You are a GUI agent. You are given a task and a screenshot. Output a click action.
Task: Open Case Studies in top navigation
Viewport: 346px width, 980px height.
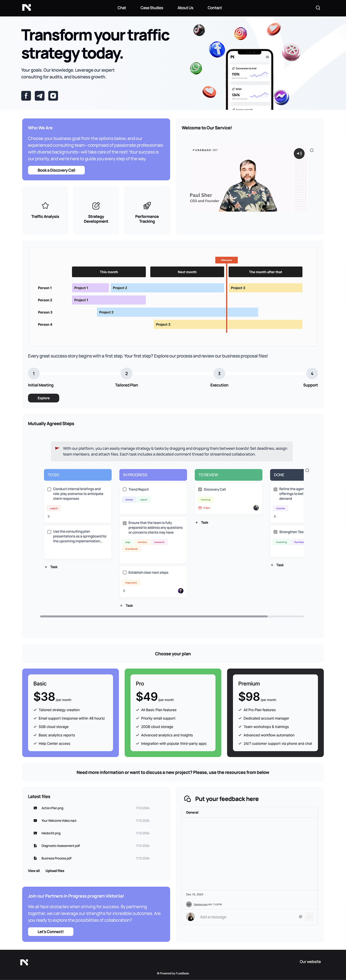[x=151, y=8]
